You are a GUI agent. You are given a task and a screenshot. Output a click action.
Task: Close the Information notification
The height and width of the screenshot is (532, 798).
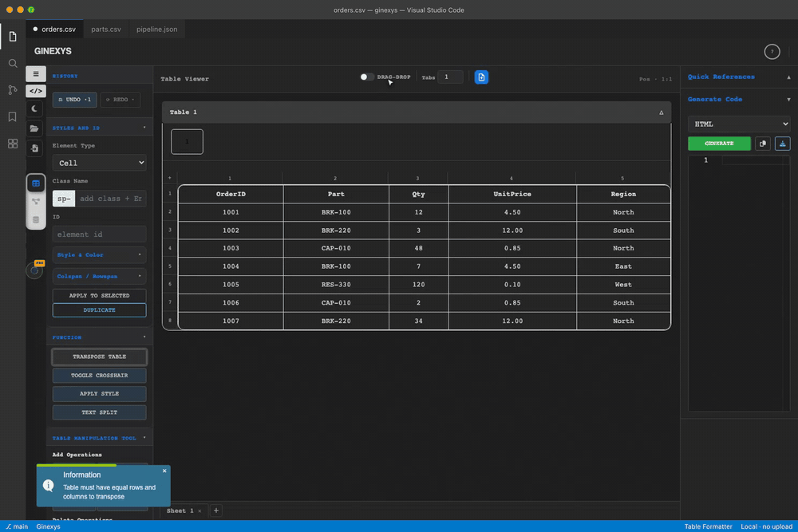pos(164,471)
